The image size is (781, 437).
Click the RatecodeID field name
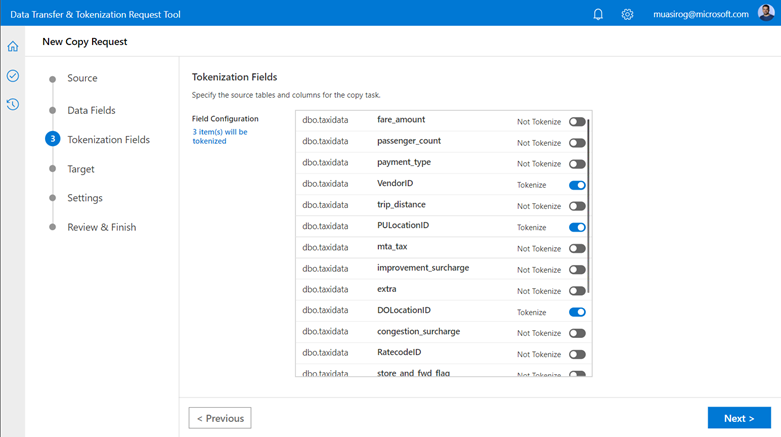coord(399,352)
